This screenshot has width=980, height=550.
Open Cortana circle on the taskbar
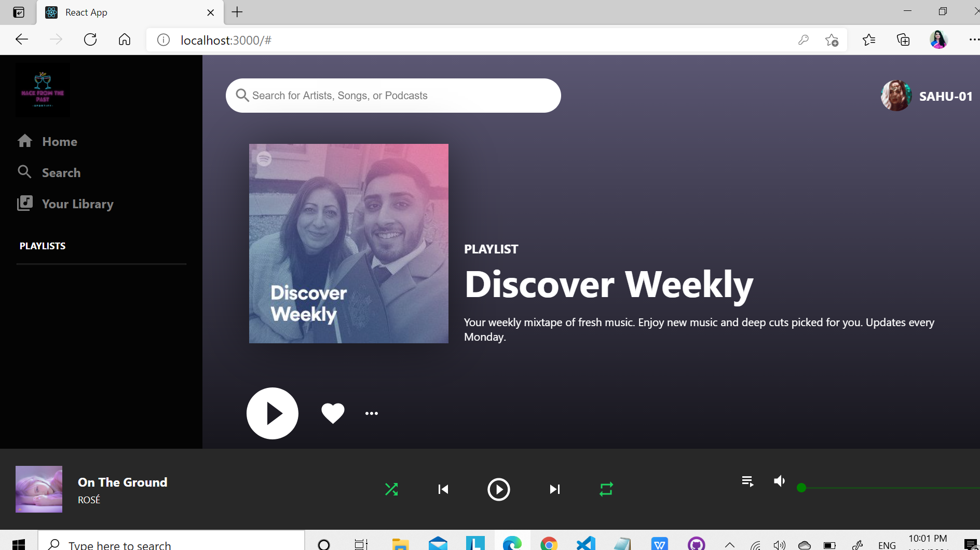(324, 544)
